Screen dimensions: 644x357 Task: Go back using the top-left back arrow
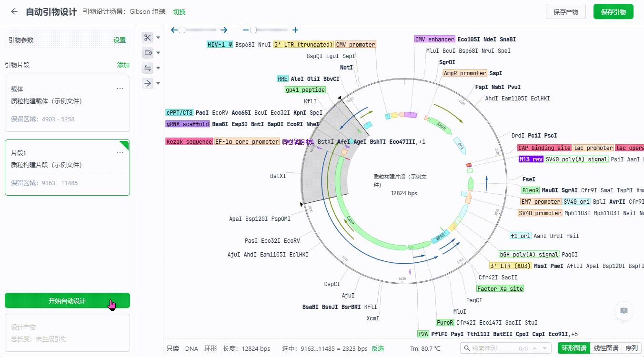point(14,12)
